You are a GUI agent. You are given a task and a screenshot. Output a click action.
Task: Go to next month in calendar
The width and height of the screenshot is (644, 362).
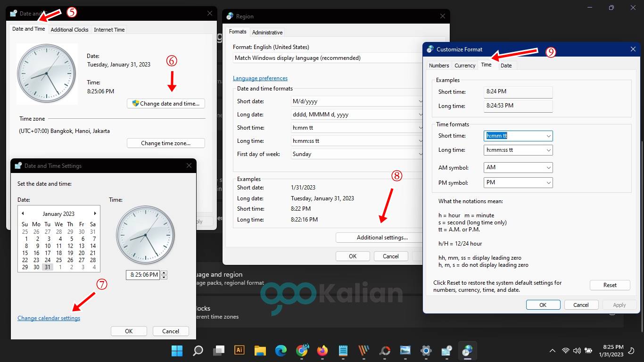[x=95, y=214]
